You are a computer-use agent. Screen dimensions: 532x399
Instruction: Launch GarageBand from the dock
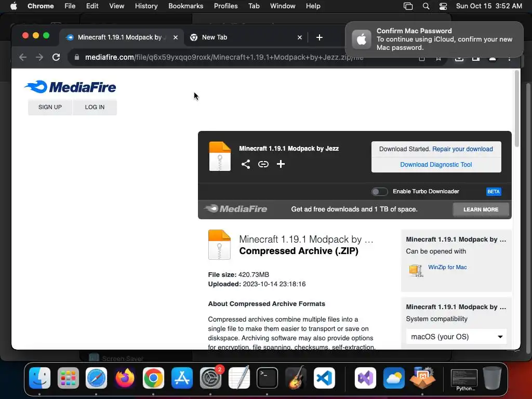296,378
